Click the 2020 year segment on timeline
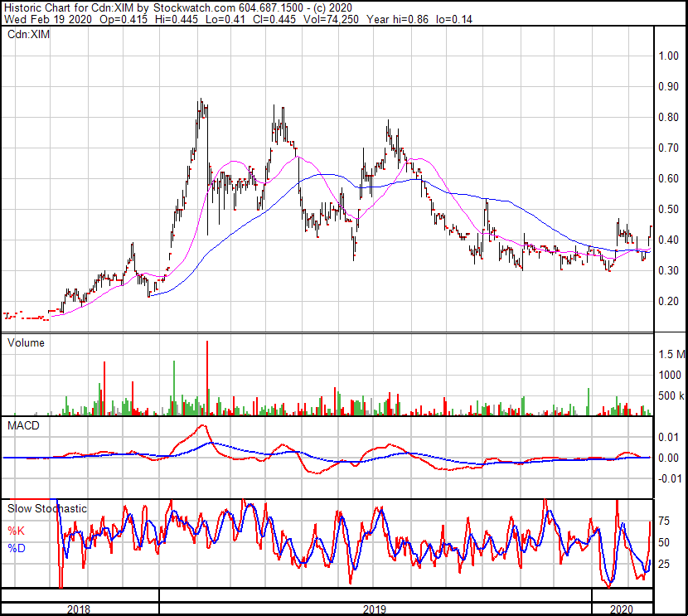The width and height of the screenshot is (688, 616). tap(623, 609)
